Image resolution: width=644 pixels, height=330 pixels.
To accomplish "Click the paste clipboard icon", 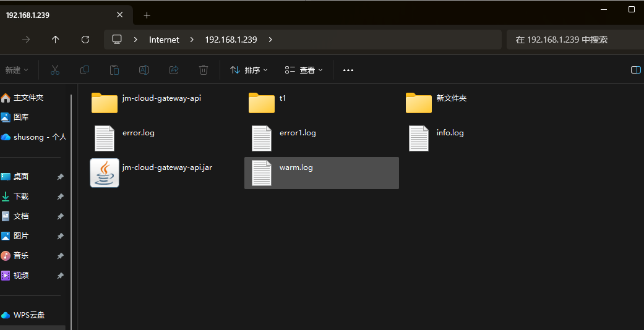I will pos(114,70).
